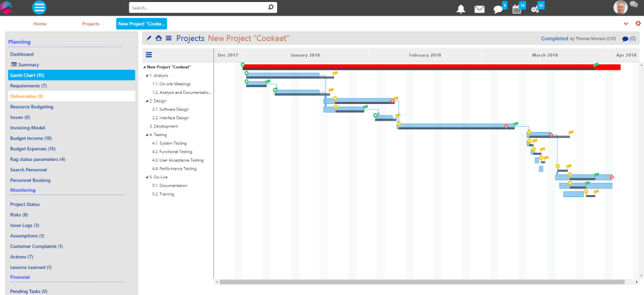Open Budget Income (18) in Planning
Viewport: 644px width, 295px height.
pyautogui.click(x=31, y=138)
